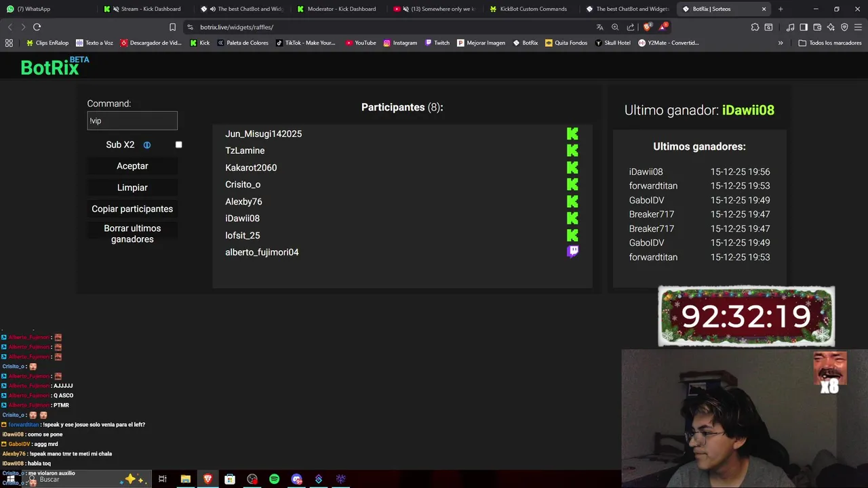Click the bookmark icon in the address bar

pyautogui.click(x=172, y=27)
